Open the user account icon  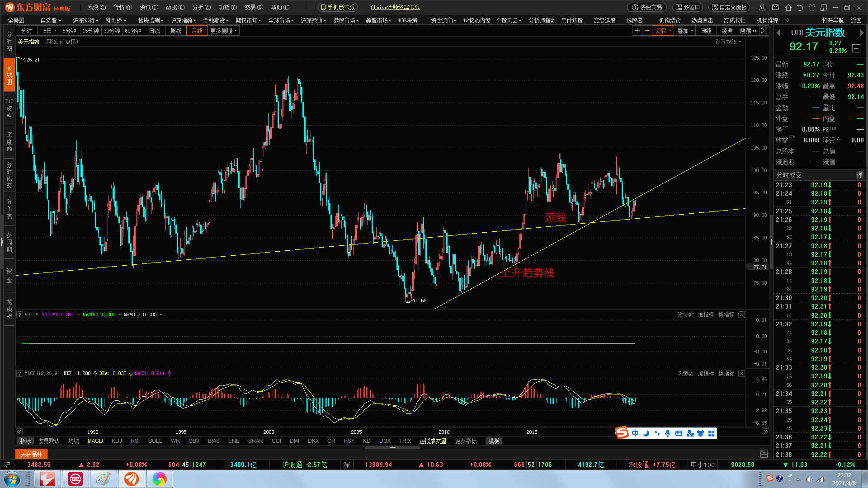tap(762, 7)
